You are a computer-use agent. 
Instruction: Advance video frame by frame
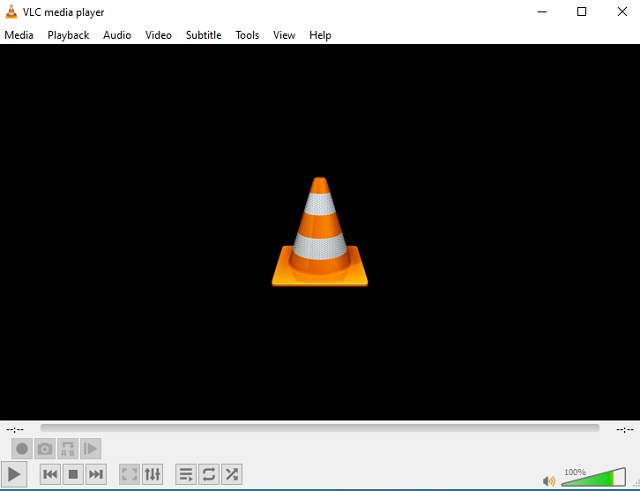[91, 449]
